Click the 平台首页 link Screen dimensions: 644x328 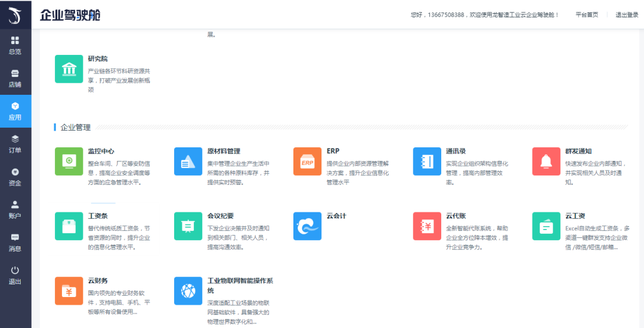click(x=587, y=15)
